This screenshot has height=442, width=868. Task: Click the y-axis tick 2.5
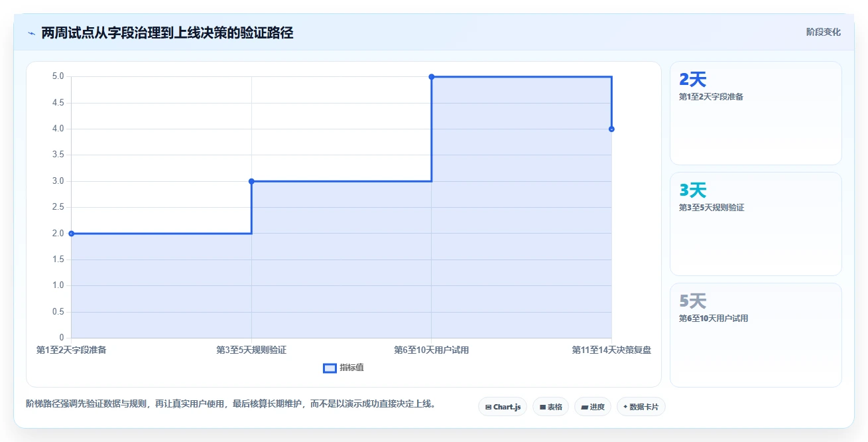(58, 207)
